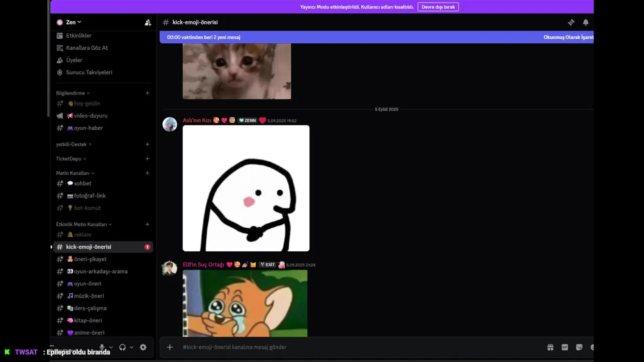Open Elif'in Suç Ortağı user profile name

coord(203,265)
